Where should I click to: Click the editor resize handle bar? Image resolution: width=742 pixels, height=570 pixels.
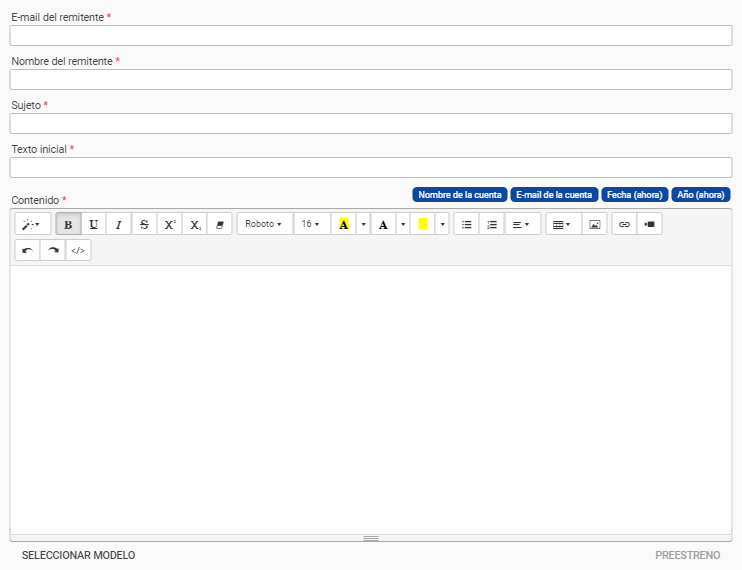[371, 538]
